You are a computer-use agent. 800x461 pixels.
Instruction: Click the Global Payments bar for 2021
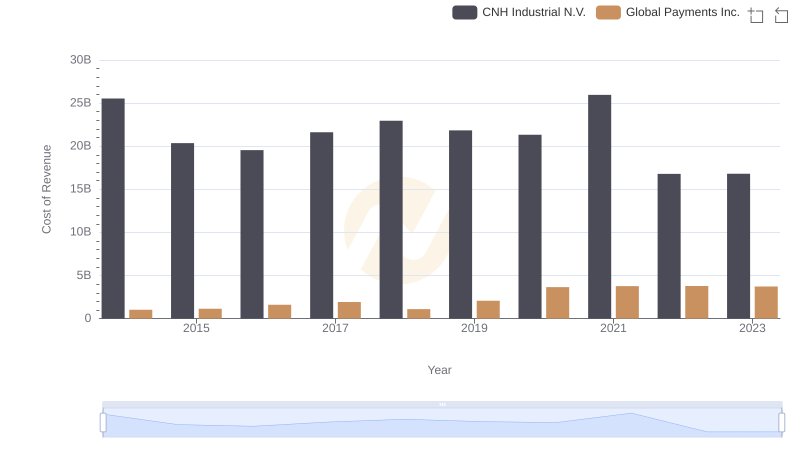[x=628, y=302]
